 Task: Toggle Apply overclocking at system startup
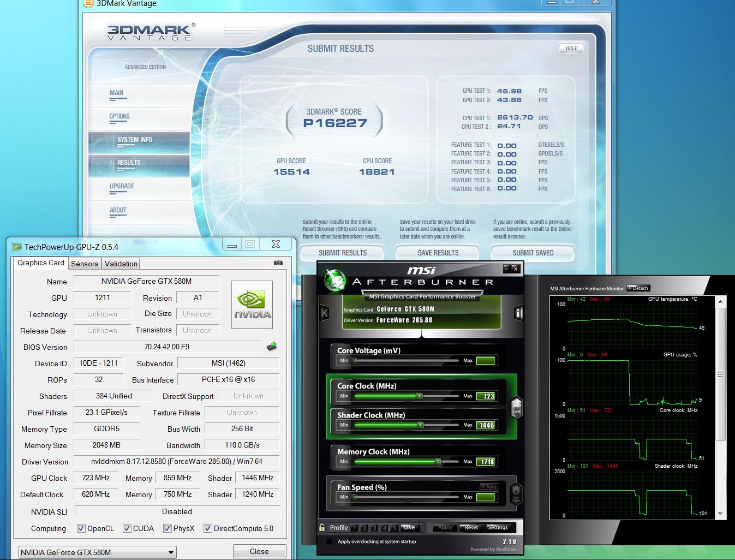click(x=330, y=542)
